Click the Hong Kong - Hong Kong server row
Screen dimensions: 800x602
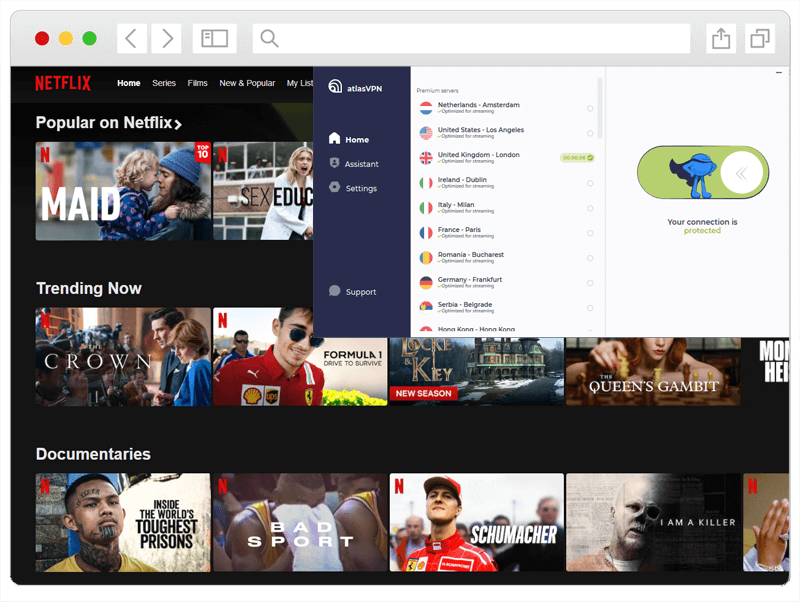(506, 329)
